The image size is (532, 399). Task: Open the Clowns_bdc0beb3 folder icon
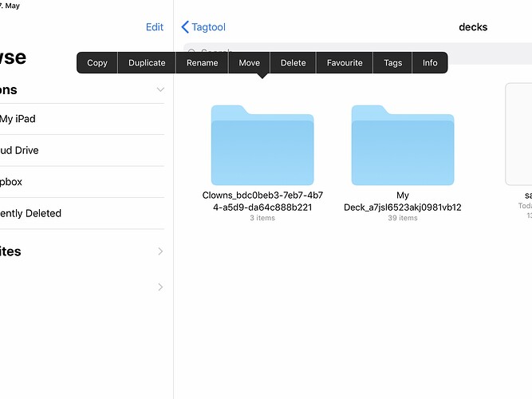pos(262,145)
